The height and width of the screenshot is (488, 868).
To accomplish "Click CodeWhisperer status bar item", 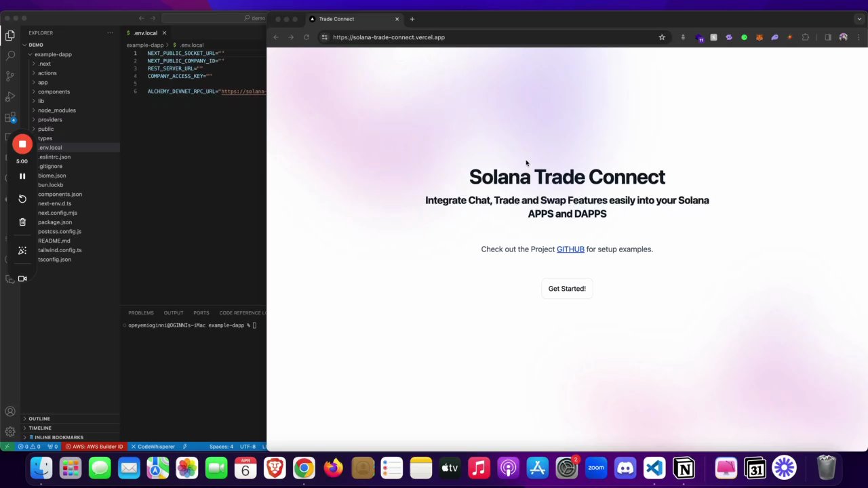I will (153, 447).
